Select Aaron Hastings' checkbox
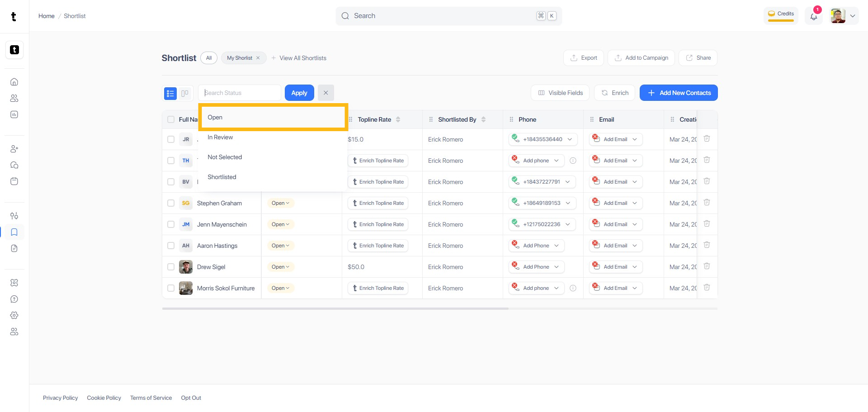Image resolution: width=868 pixels, height=412 pixels. 171,246
